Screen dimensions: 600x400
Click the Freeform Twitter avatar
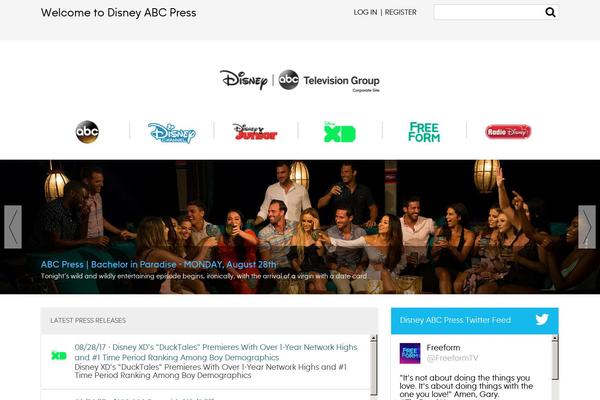click(x=410, y=353)
